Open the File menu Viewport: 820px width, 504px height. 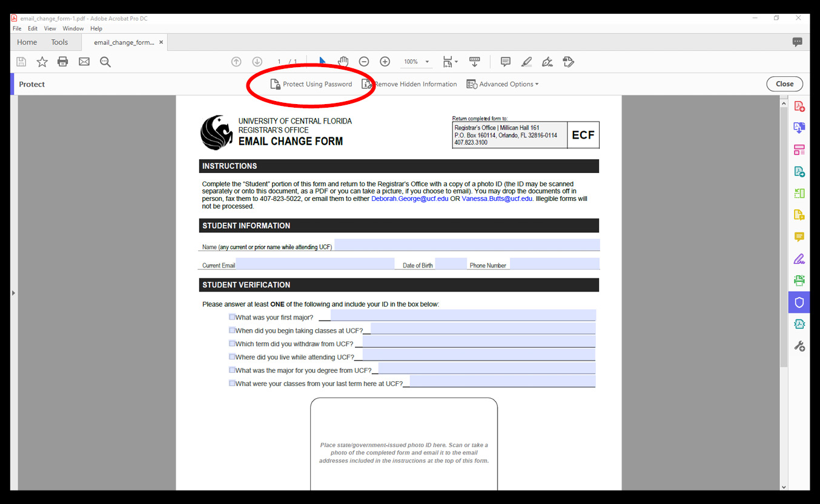coord(17,28)
